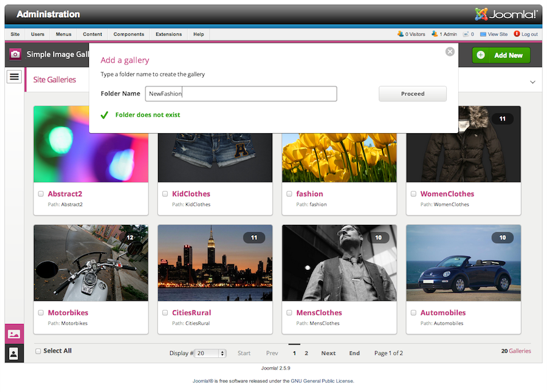
Task: Open the Menus menu
Action: tap(63, 34)
